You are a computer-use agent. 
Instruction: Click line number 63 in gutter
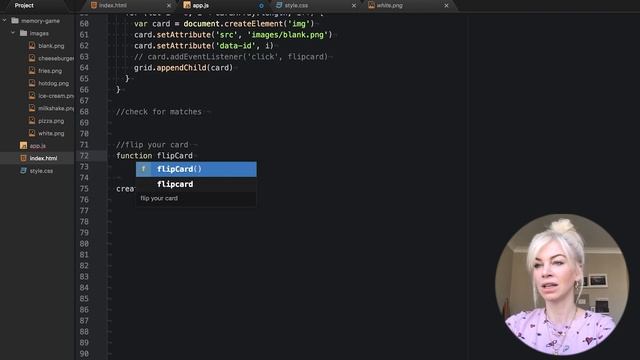pyautogui.click(x=84, y=57)
